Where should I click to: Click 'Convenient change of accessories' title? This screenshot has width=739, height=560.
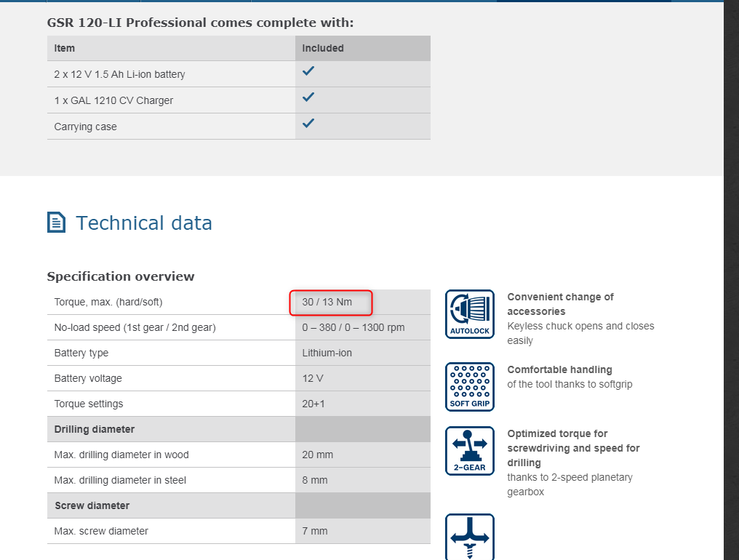click(560, 304)
